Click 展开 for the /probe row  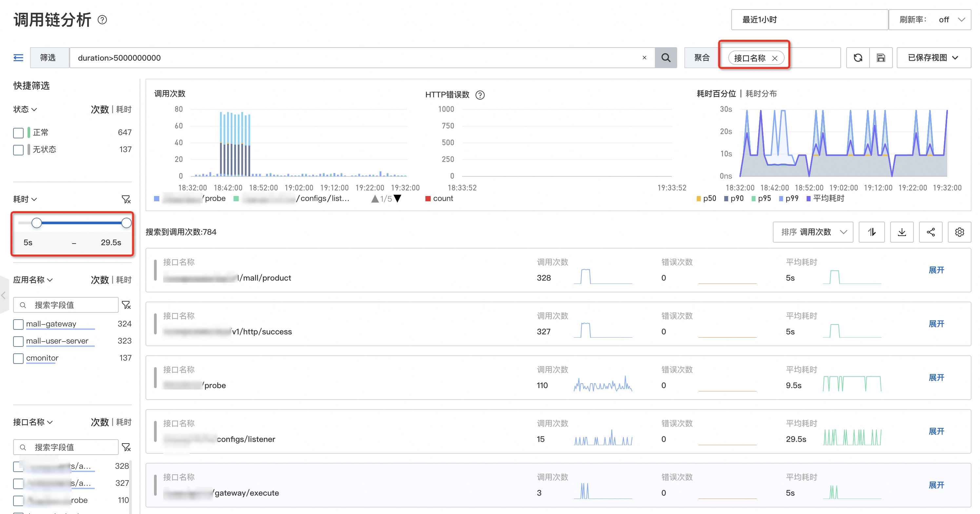point(936,377)
